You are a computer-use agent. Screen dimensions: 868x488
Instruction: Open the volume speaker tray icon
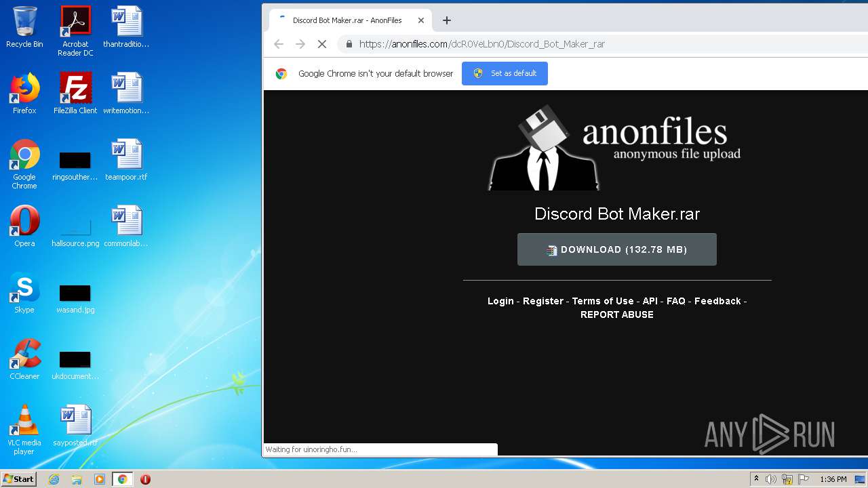click(x=771, y=479)
